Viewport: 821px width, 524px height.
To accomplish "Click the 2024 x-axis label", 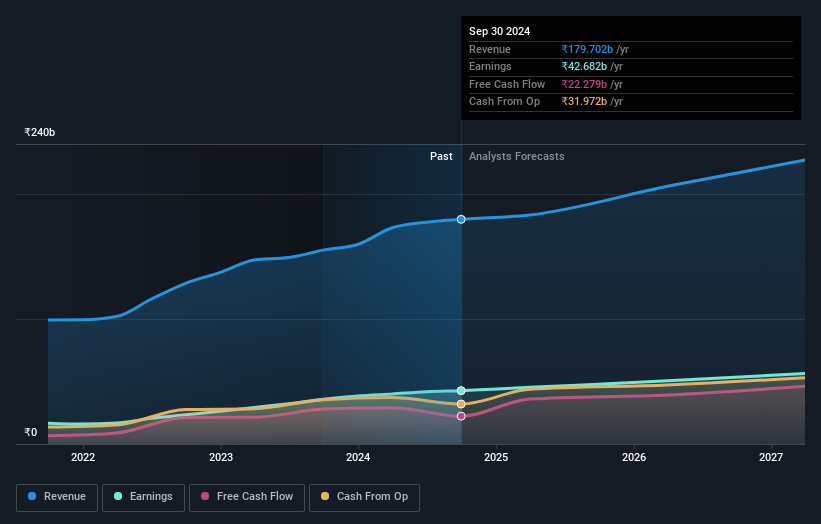I will pos(358,458).
